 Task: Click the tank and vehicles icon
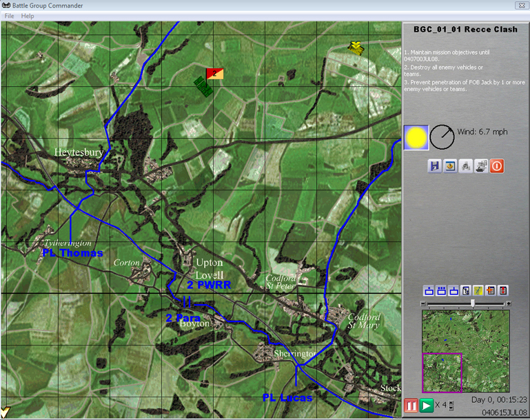point(482,166)
